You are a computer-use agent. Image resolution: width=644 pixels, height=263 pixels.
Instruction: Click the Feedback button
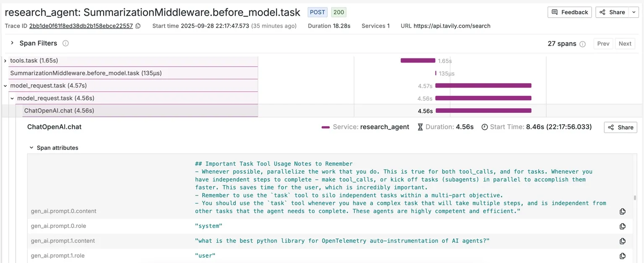[569, 12]
